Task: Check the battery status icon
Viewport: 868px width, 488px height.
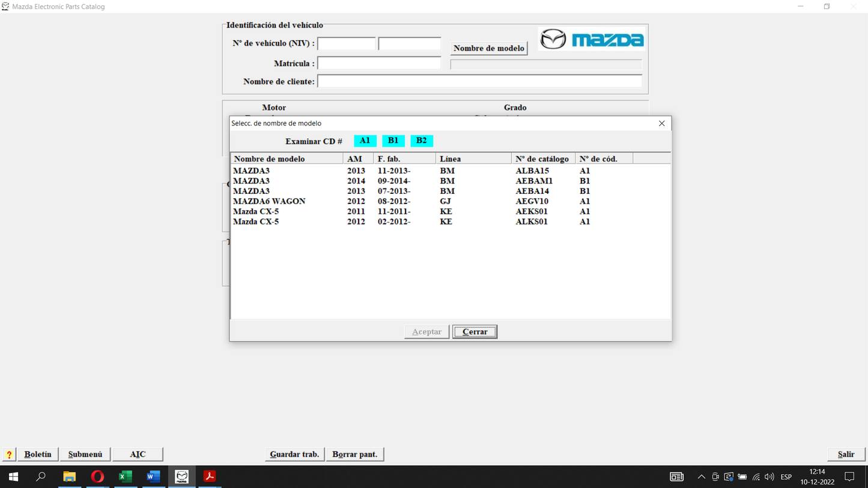Action: coord(742,477)
